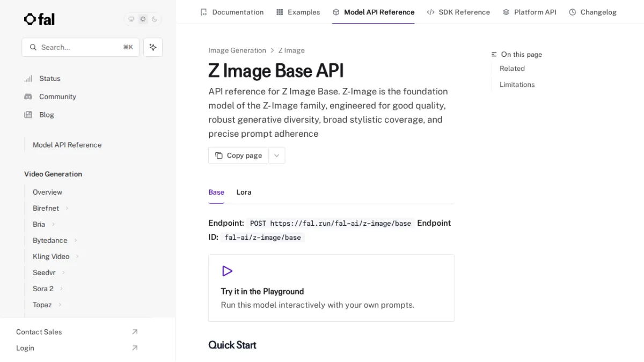Open Model API Reference in sidebar
The height and width of the screenshot is (362, 644).
point(67,145)
